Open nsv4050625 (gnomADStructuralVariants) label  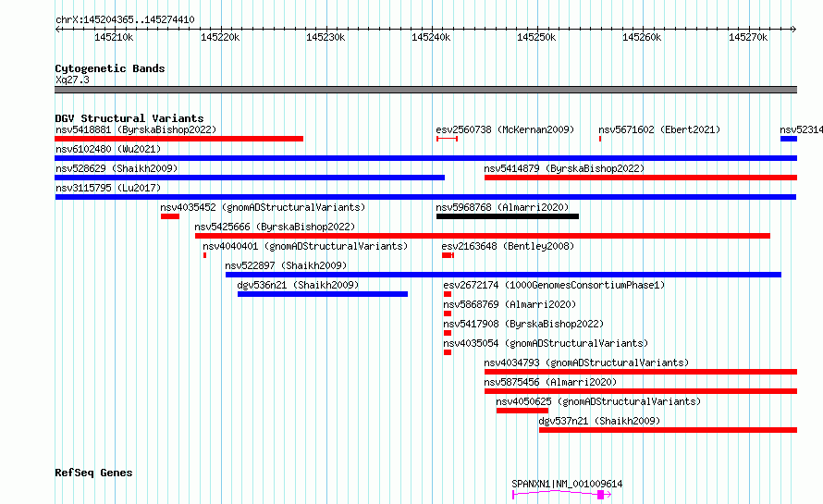[598, 401]
